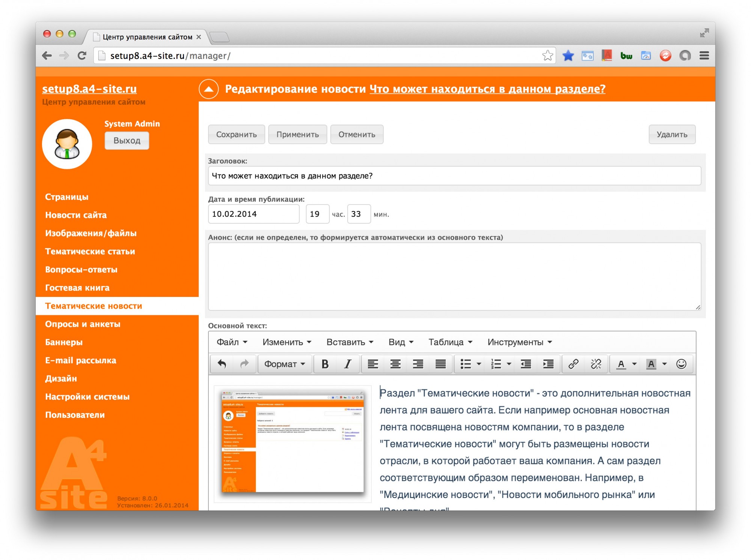The height and width of the screenshot is (560, 751).
Task: Expand the numbered list style arrow
Action: 509,364
